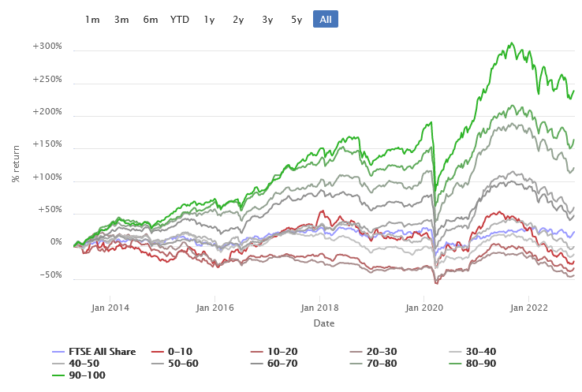The image size is (582, 392).
Task: Click the +250% y-axis label
Action: (47, 80)
